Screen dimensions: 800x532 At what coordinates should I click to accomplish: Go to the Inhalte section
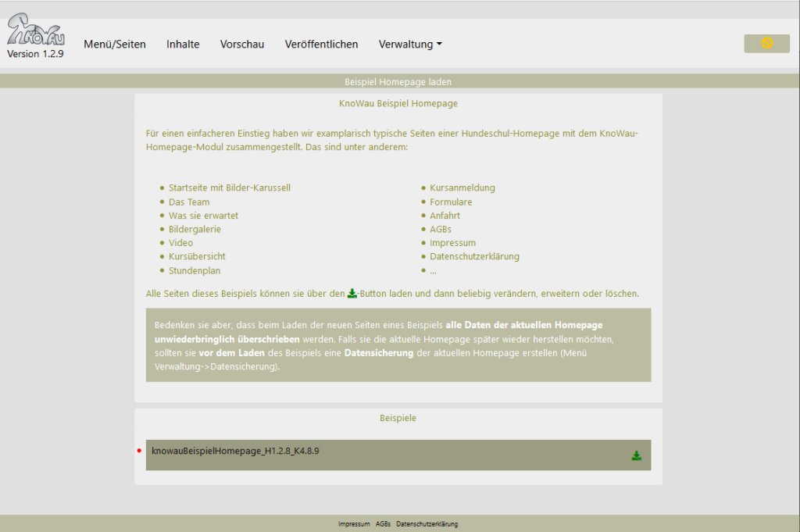183,45
